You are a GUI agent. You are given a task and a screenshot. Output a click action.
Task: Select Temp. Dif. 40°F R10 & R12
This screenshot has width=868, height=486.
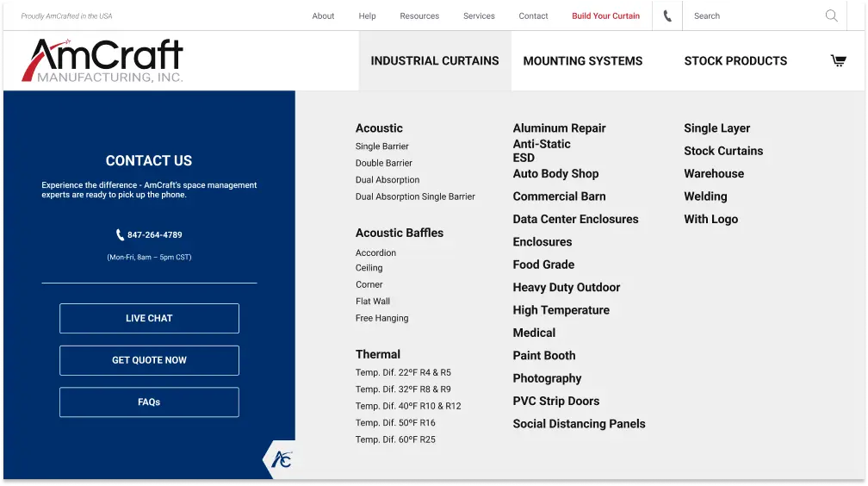(x=408, y=406)
